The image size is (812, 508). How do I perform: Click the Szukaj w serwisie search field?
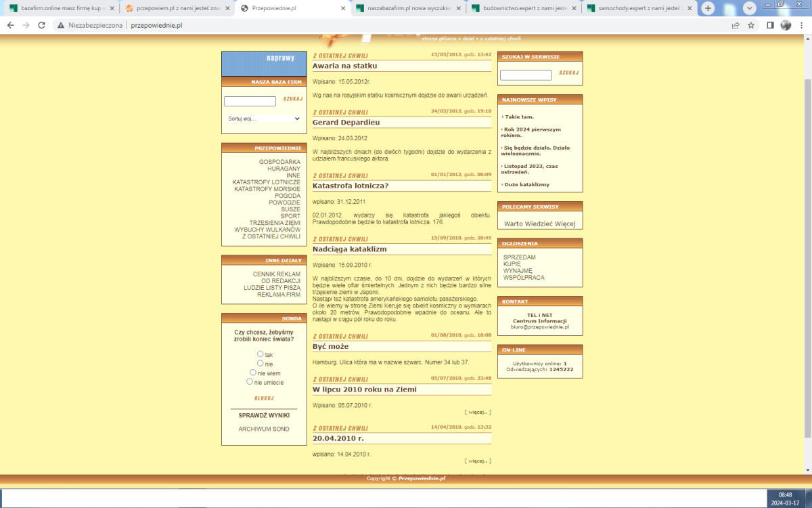coord(526,75)
